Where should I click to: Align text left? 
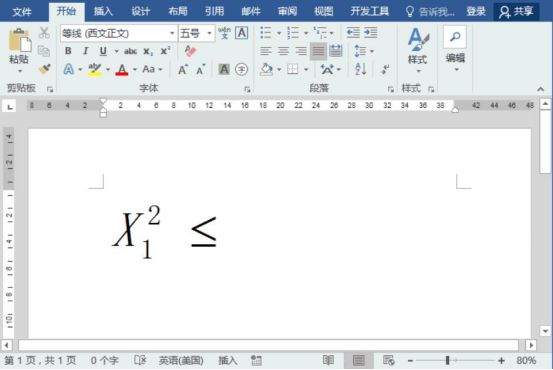[x=266, y=51]
